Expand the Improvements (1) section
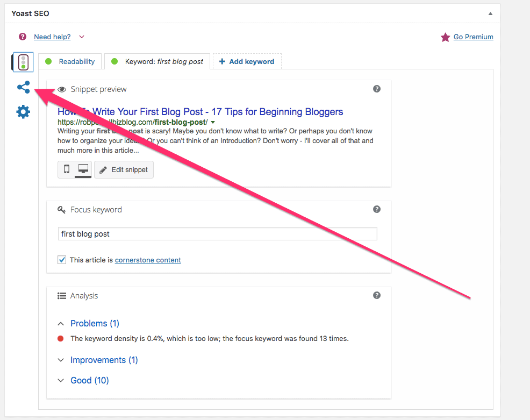The width and height of the screenshot is (530, 420). pyautogui.click(x=98, y=360)
